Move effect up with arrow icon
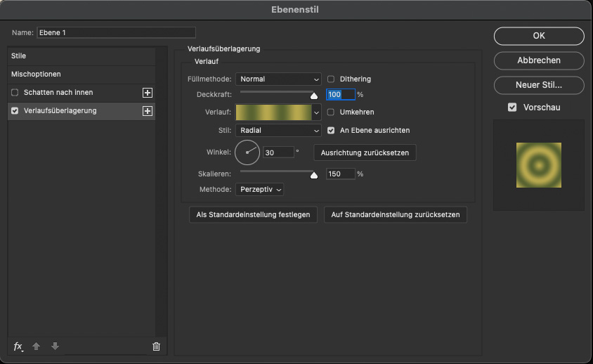593x364 pixels. point(37,346)
